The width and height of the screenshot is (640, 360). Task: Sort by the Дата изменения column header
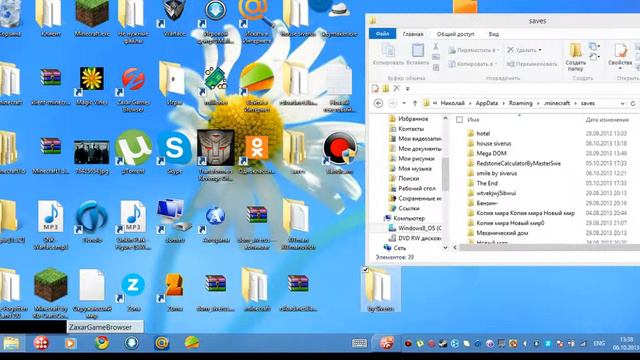[607, 120]
